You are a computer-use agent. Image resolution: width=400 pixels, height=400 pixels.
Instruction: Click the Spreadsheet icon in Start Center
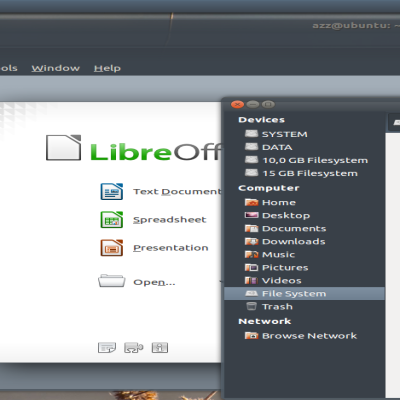pos(112,220)
